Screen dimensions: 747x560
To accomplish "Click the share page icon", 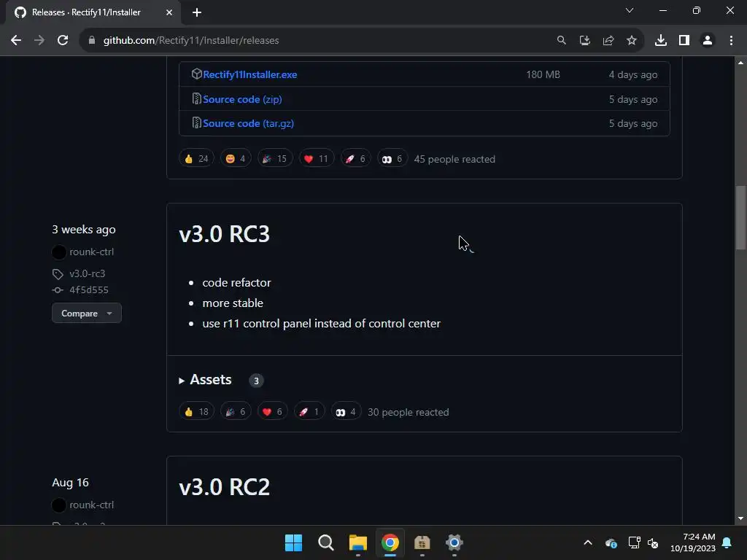I will (x=608, y=41).
